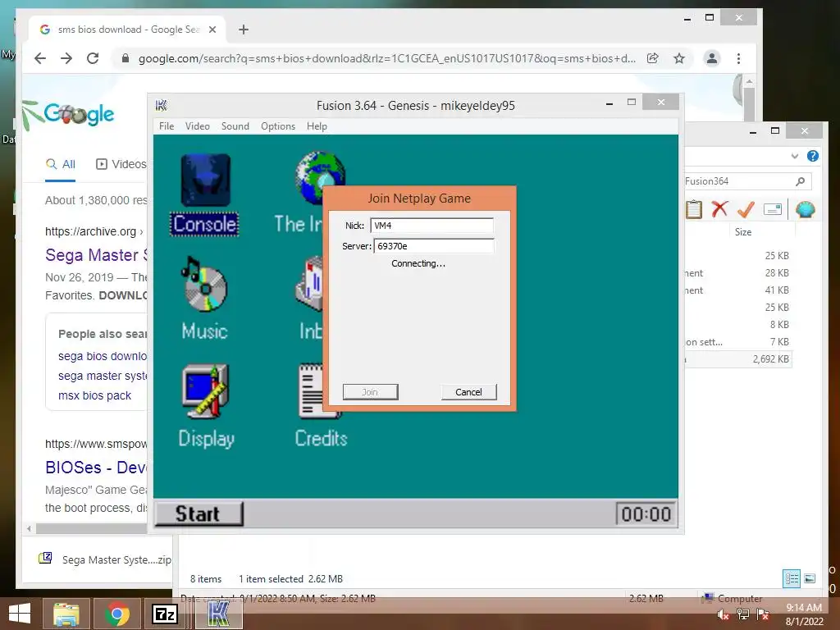Cancel the Join Netplay Game dialog
The height and width of the screenshot is (630, 840).
tap(468, 392)
